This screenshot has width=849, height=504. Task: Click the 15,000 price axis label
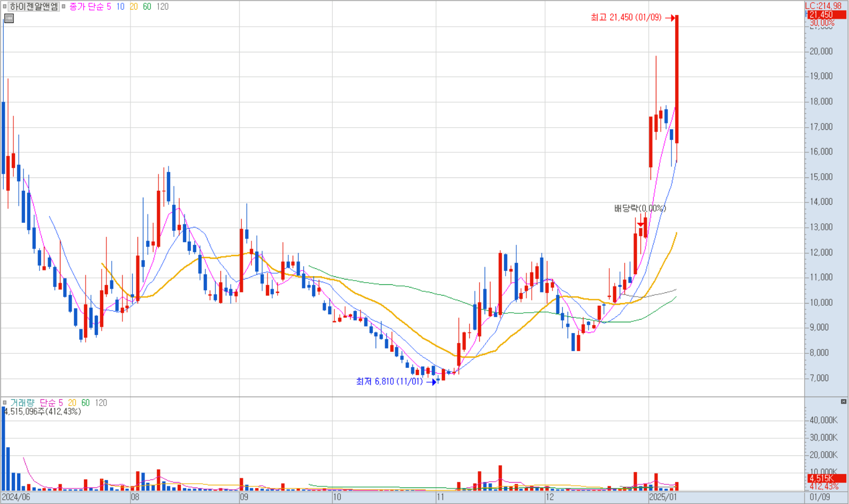(821, 177)
